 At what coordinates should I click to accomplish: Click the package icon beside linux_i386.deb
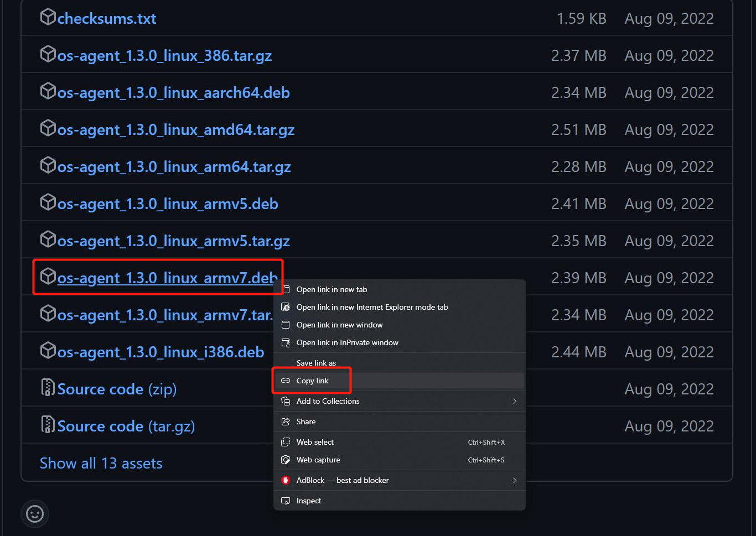[48, 351]
